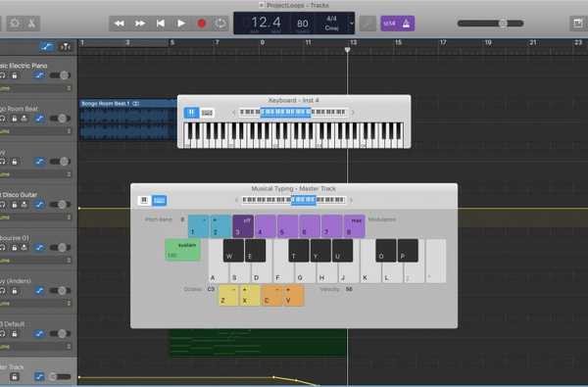
Task: Lock the Room Beat track
Action: click(x=15, y=119)
